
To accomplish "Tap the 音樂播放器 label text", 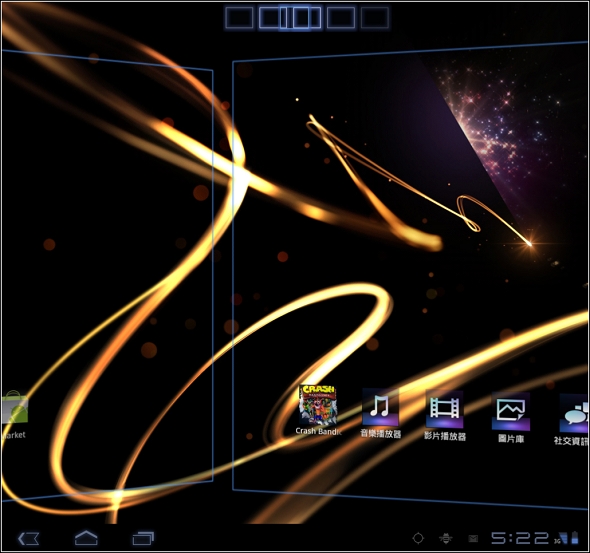I will pos(380,433).
